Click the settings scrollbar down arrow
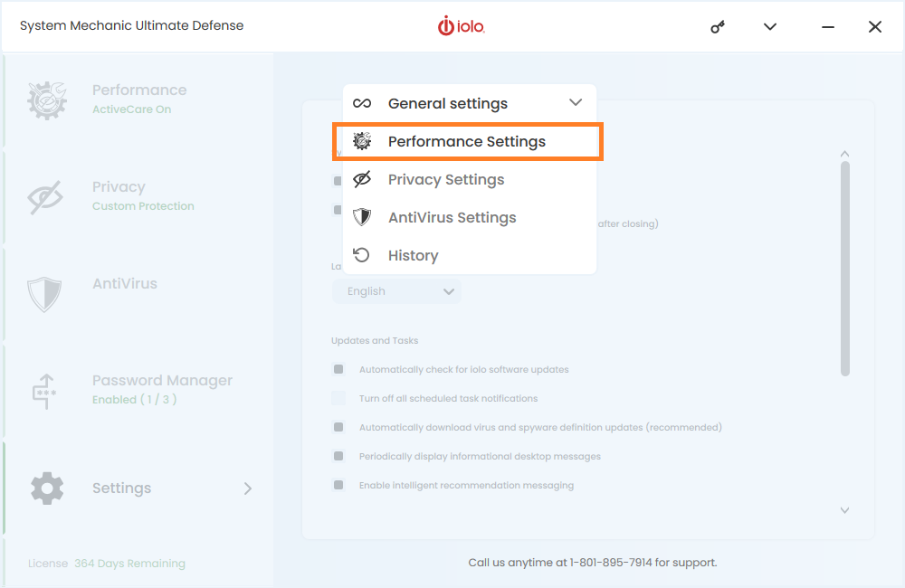This screenshot has height=588, width=905. pyautogui.click(x=844, y=510)
